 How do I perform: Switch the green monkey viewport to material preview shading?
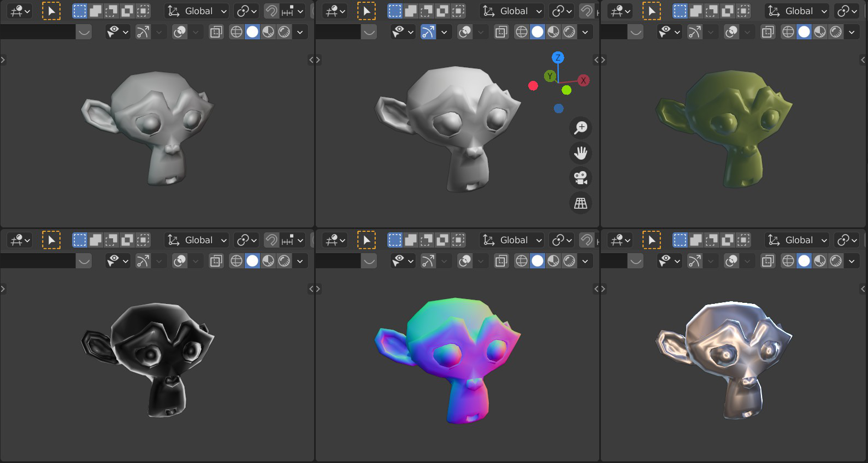tap(820, 32)
